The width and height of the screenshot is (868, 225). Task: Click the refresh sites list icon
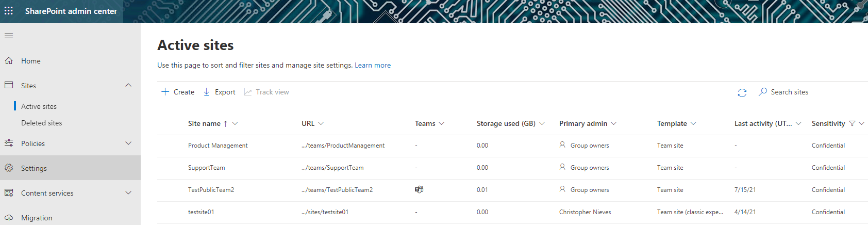(x=742, y=92)
